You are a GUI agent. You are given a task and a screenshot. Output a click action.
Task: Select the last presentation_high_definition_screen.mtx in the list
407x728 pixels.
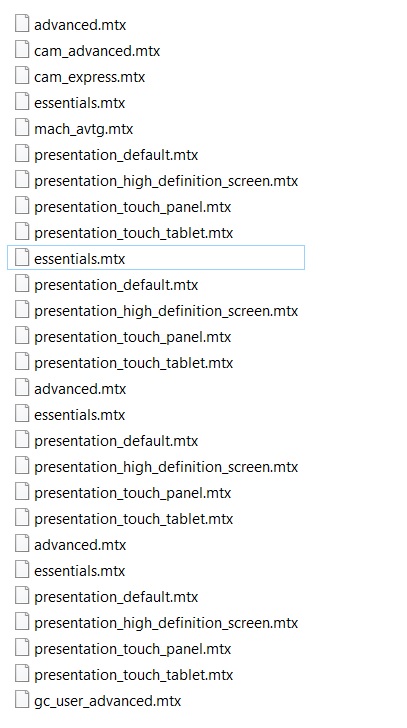pos(166,623)
